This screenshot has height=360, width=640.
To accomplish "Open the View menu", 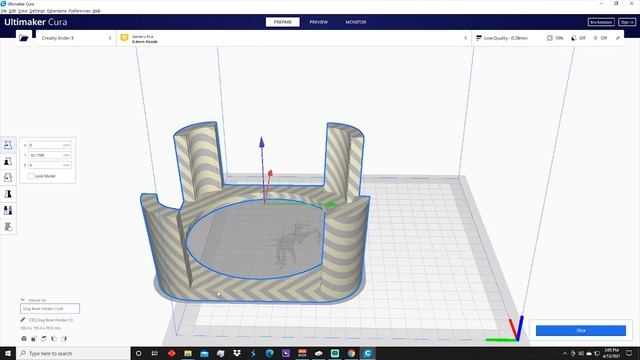I will tap(23, 11).
